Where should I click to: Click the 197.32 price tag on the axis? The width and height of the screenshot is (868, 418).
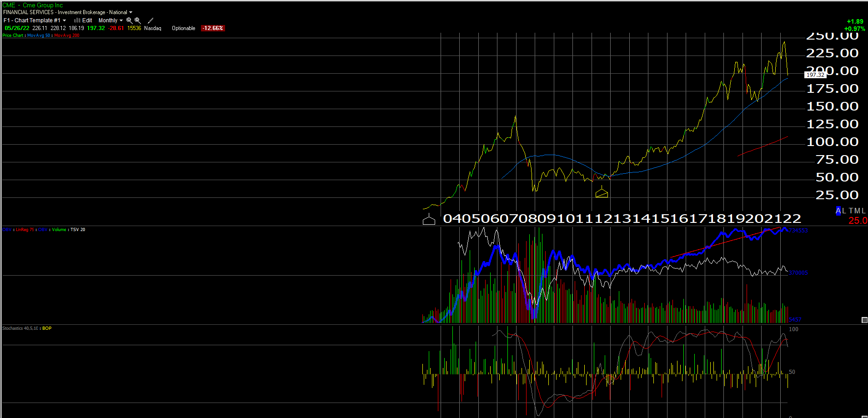tap(815, 75)
